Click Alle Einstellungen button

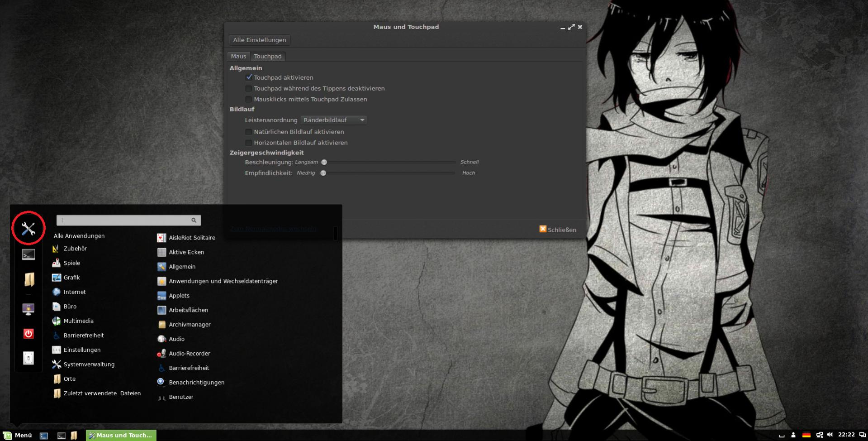click(x=260, y=40)
